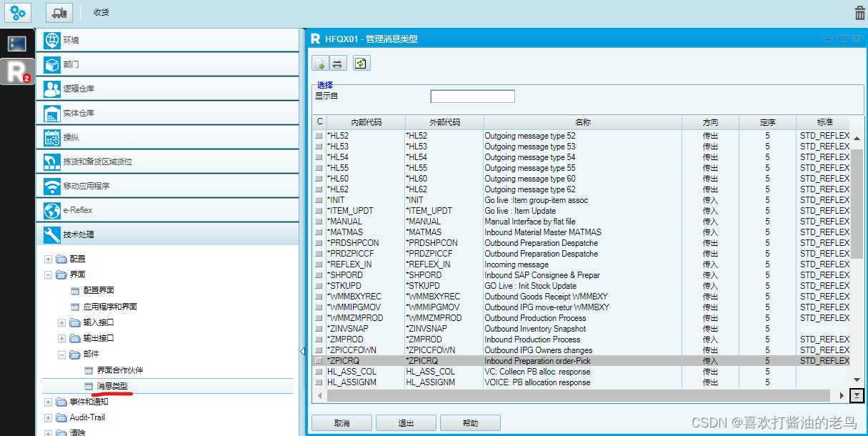Click the print icon in the dialog toolbar
The image size is (868, 436).
click(336, 63)
